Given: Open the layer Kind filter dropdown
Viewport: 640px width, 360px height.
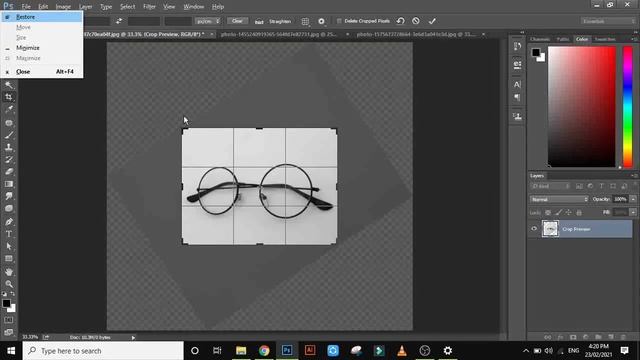Looking at the screenshot, I should coord(550,186).
